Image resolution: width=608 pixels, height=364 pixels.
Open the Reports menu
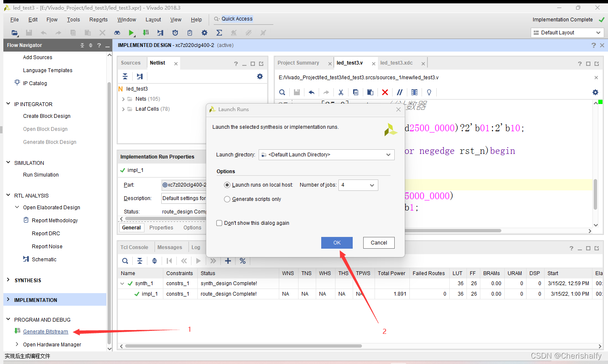click(x=99, y=20)
